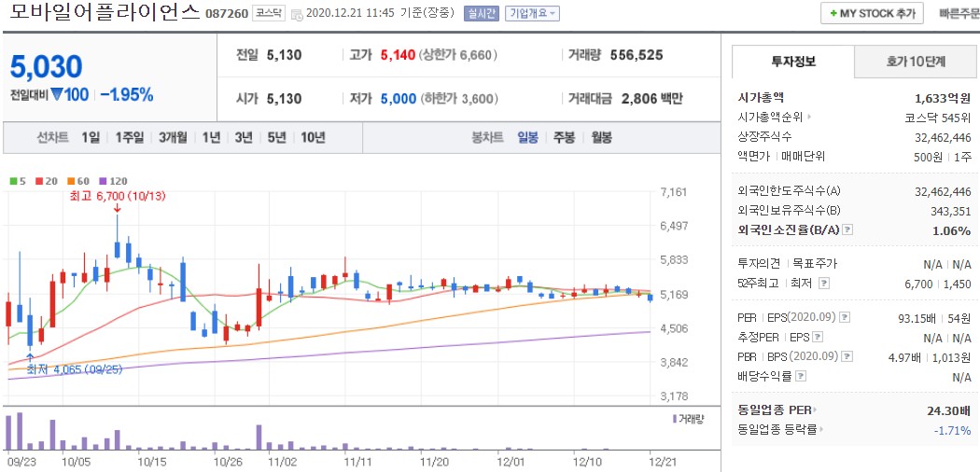The image size is (980, 472).
Task: Click the 최저 4,065 (09/25) chart marker
Action: point(74,369)
